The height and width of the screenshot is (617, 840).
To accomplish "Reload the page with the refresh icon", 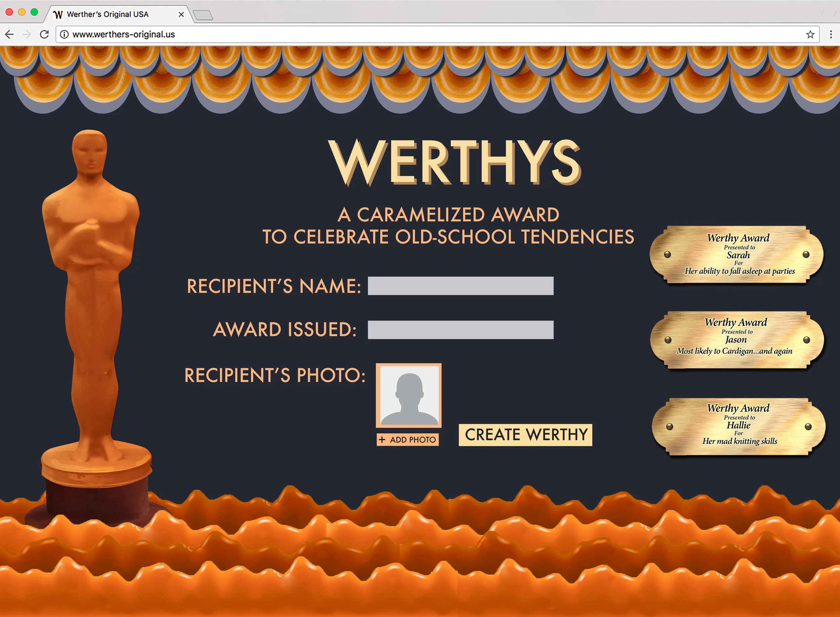I will tap(44, 34).
